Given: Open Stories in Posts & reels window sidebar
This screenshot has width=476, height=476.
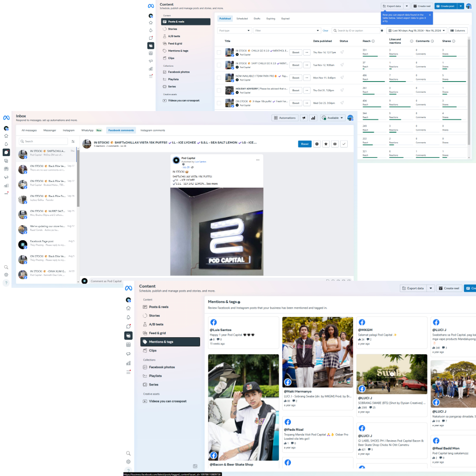Looking at the screenshot, I should tap(186, 29).
